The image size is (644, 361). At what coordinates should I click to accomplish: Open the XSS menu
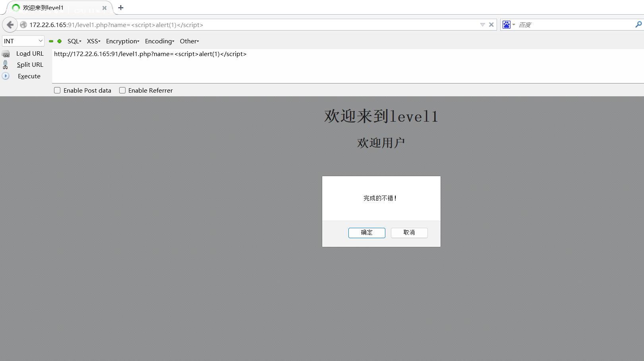(x=94, y=41)
